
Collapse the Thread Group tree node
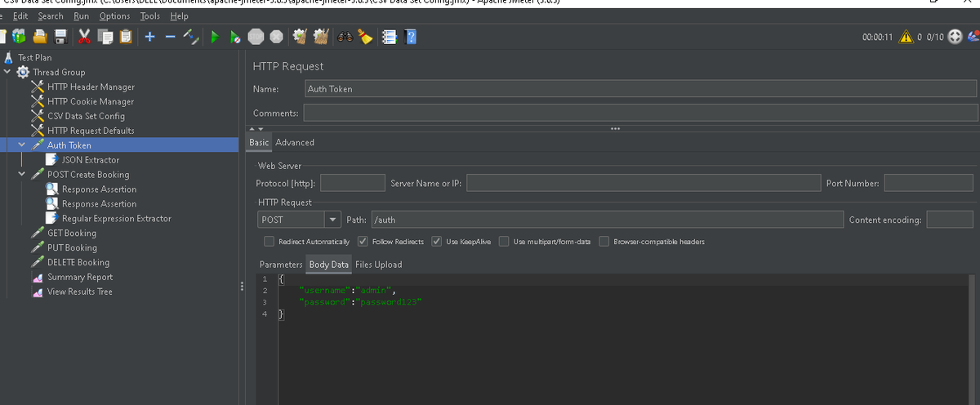pyautogui.click(x=8, y=72)
